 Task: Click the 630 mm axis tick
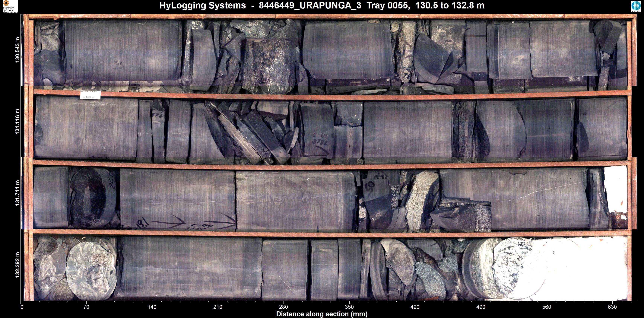[x=612, y=307]
